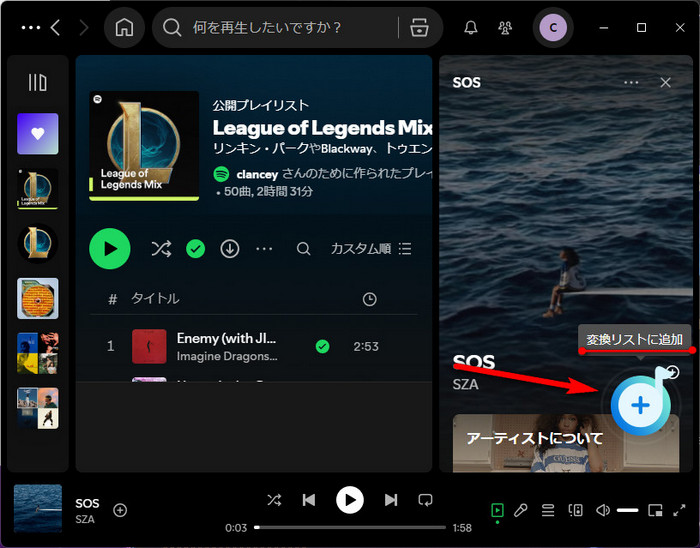Screen dimensions: 700x548
Task: Click the magnifier icon in search bar
Action: pos(172,28)
